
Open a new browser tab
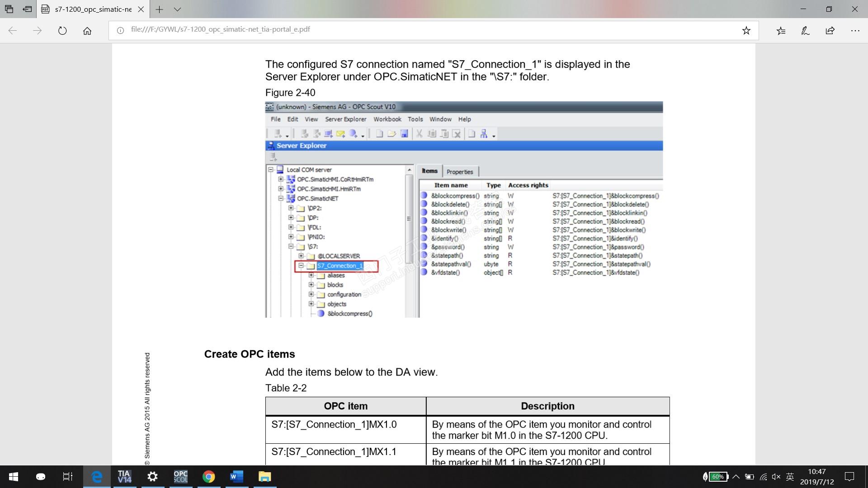point(159,9)
